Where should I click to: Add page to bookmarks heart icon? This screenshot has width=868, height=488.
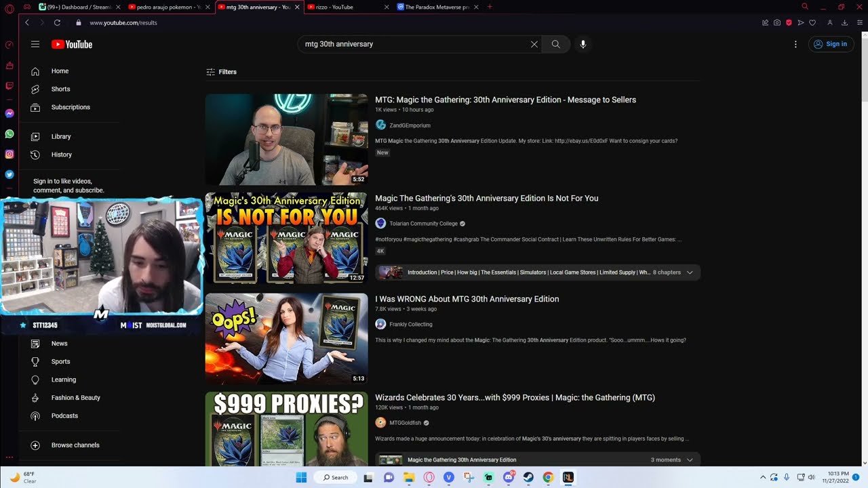812,22
